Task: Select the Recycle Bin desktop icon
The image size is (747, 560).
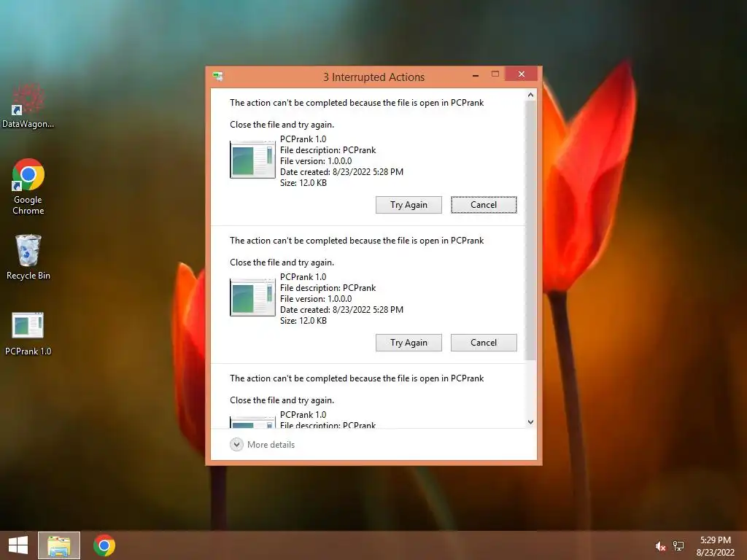Action: tap(28, 257)
